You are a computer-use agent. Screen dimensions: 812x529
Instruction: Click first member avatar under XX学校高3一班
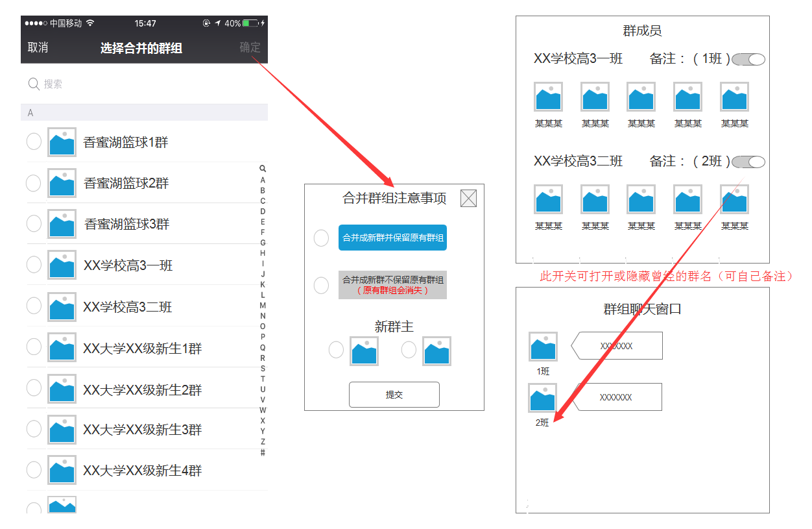coord(548,97)
